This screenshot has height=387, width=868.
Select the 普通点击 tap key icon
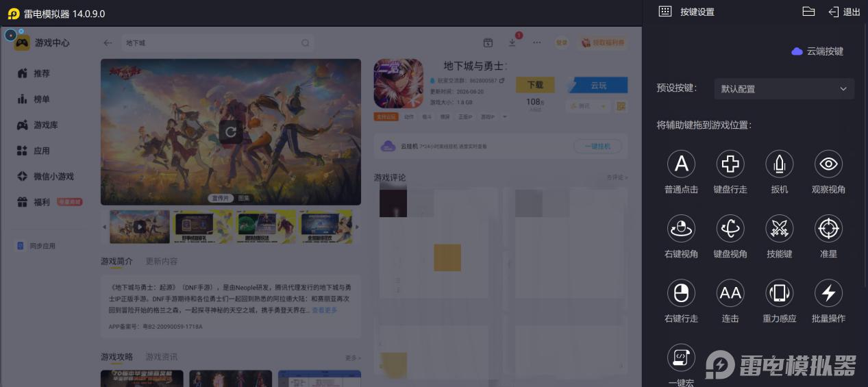coord(681,164)
